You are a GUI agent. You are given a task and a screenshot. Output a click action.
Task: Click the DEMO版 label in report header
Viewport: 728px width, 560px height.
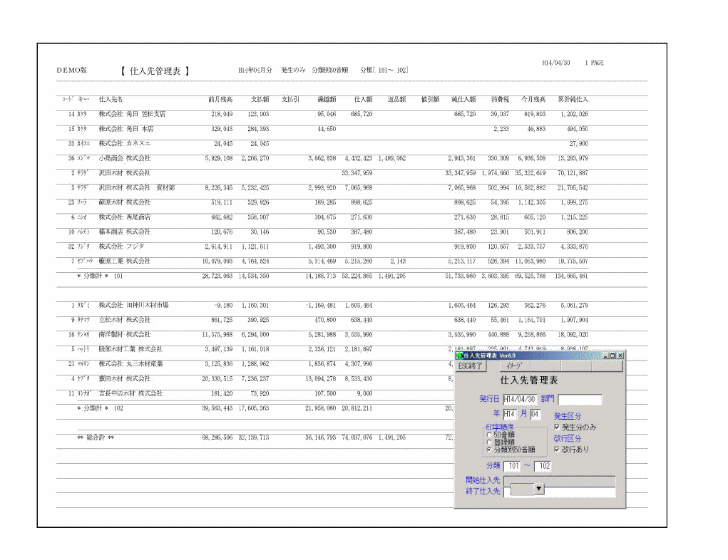tap(72, 70)
